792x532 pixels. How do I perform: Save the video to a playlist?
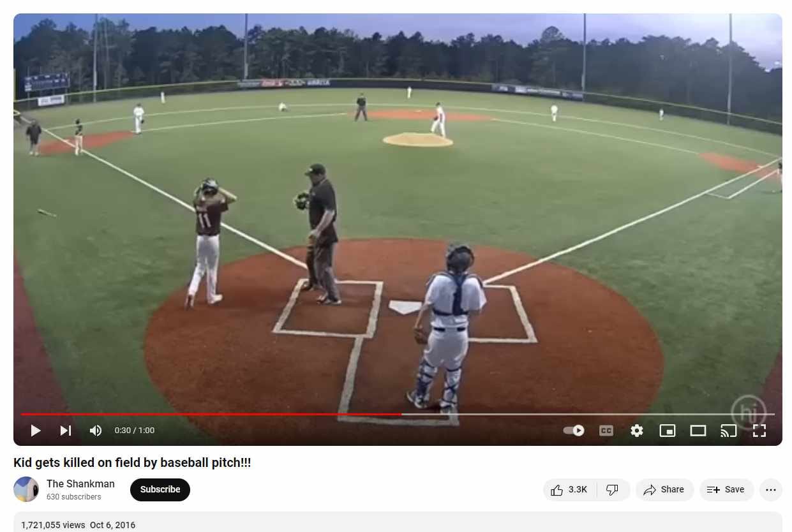[726, 489]
